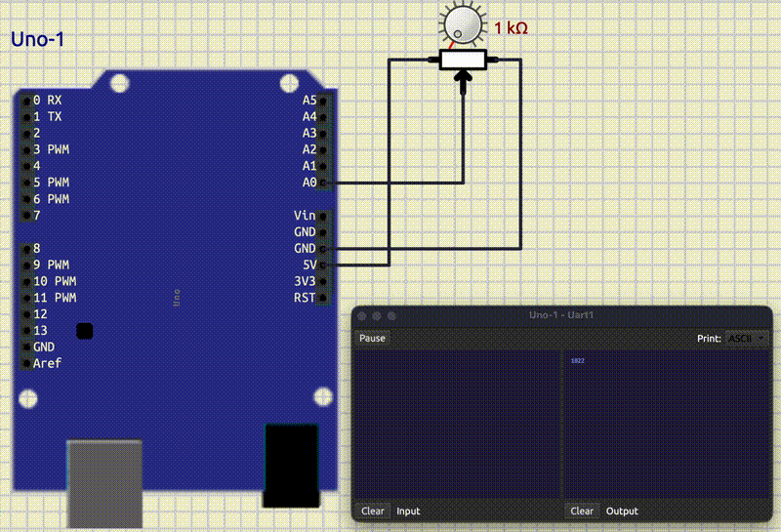Screen dimensions: 781x532
Task: Click the Aref pin
Action: coord(25,363)
